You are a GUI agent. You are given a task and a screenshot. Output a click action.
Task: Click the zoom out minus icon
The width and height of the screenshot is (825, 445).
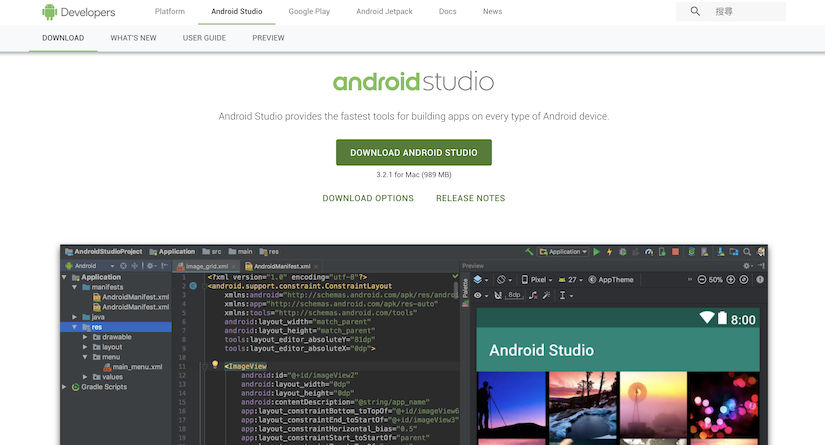pos(701,280)
